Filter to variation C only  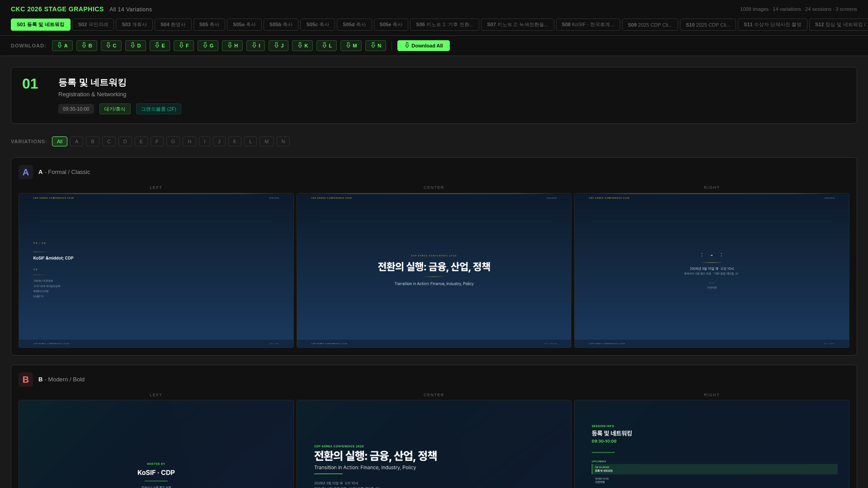(x=109, y=141)
